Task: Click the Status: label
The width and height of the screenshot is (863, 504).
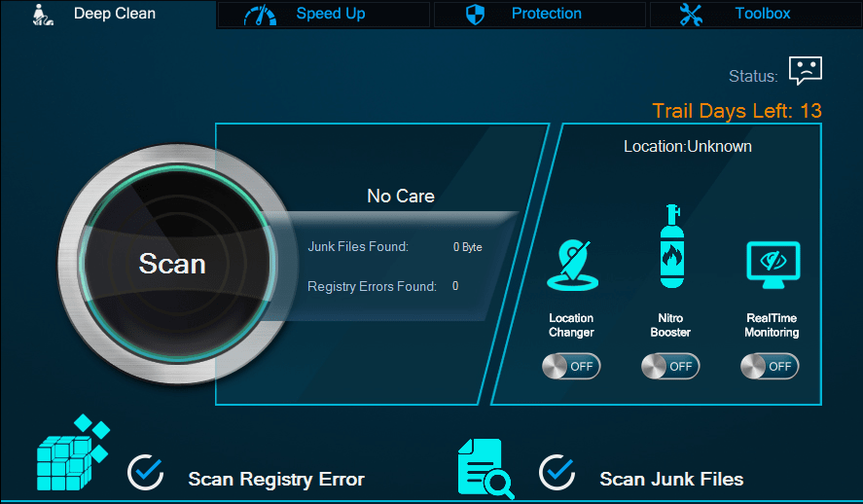Action: pyautogui.click(x=753, y=76)
